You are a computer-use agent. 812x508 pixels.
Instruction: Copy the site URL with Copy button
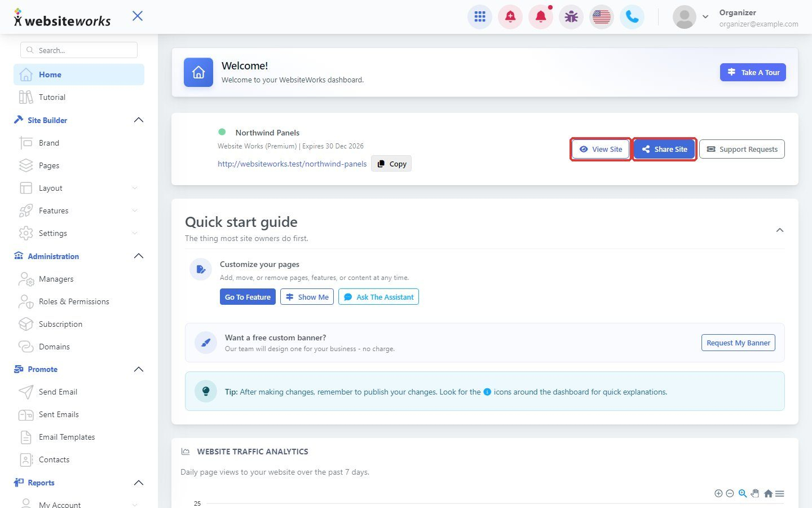[391, 164]
